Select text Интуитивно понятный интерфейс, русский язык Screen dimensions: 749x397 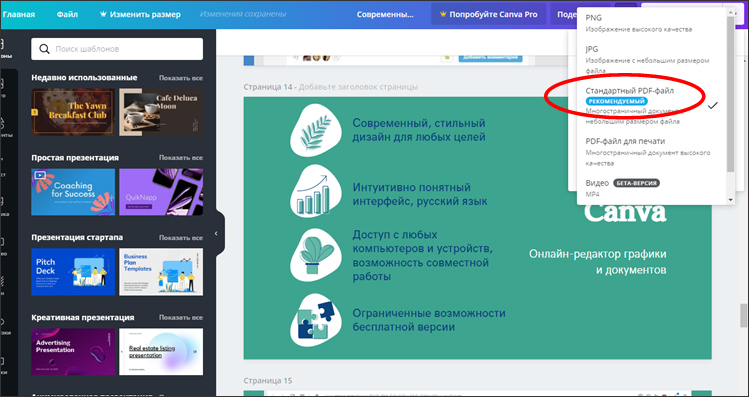[419, 193]
